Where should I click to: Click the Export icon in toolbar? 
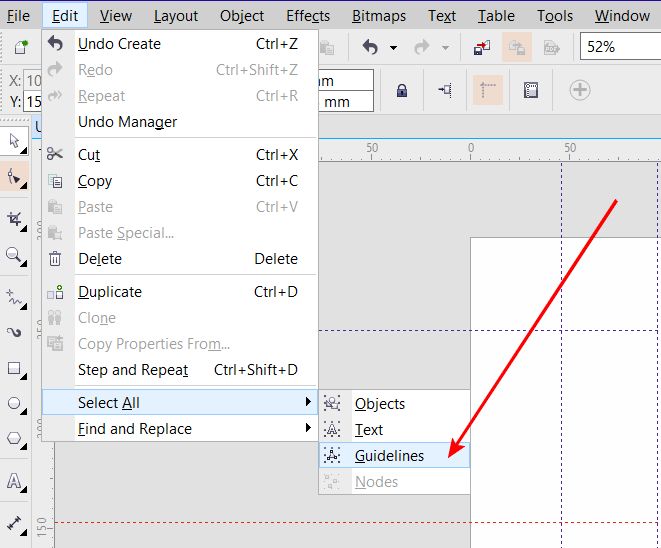[x=517, y=47]
